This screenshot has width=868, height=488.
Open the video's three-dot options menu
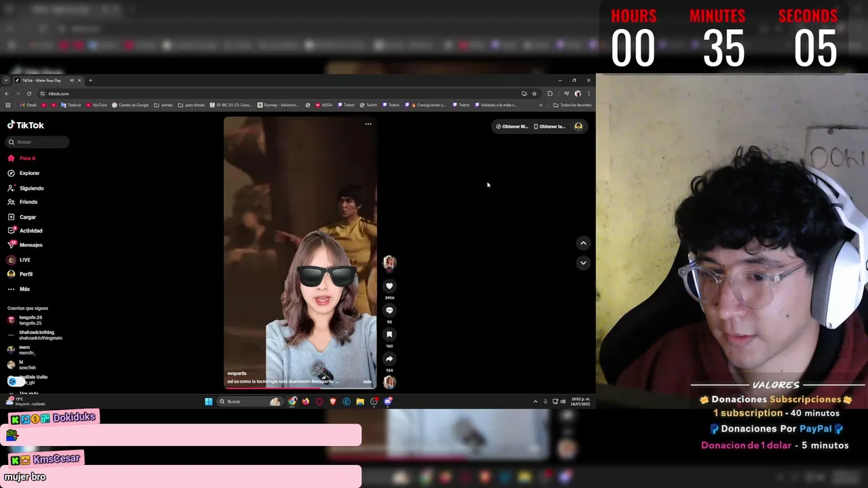pyautogui.click(x=368, y=124)
